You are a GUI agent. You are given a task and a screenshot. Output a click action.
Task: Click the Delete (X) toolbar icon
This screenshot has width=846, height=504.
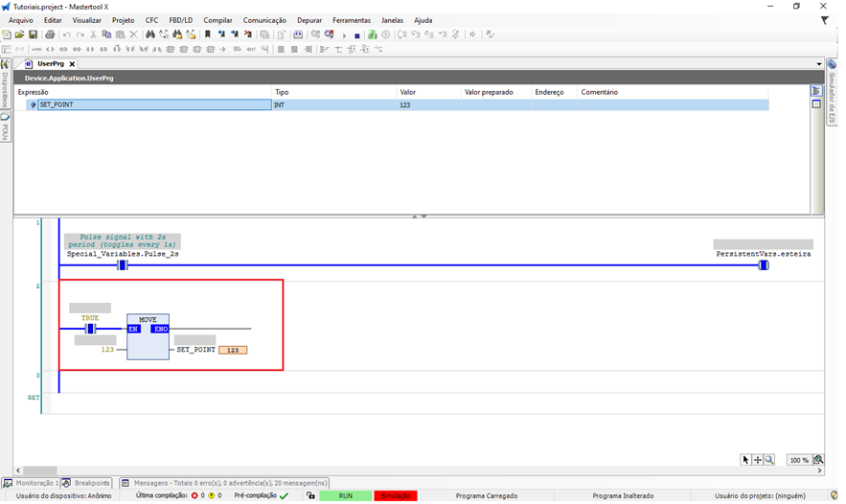[x=133, y=34]
